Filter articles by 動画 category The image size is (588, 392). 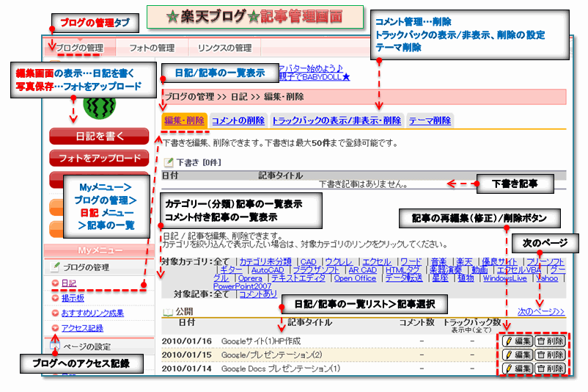(479, 270)
